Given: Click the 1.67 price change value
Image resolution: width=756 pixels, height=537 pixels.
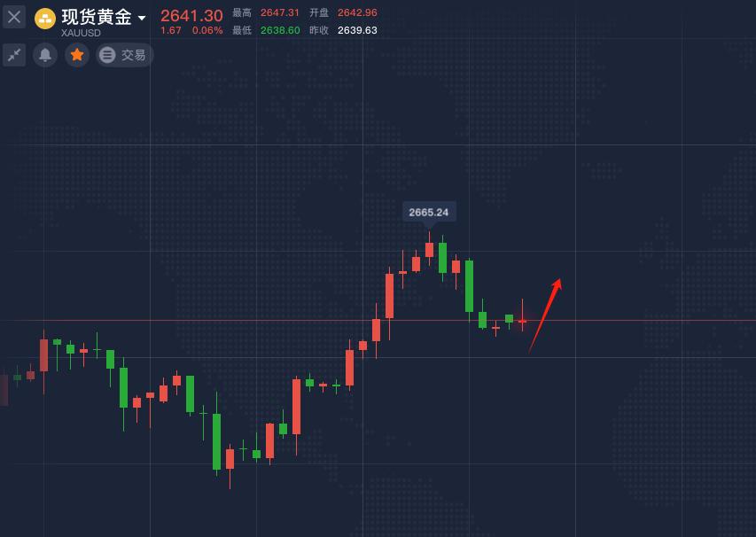Looking at the screenshot, I should pyautogui.click(x=171, y=30).
